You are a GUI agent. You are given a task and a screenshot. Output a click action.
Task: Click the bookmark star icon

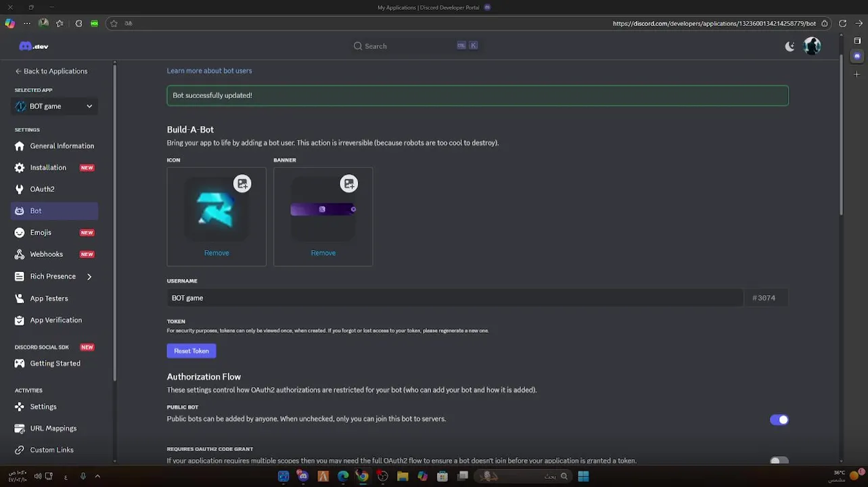tap(114, 23)
